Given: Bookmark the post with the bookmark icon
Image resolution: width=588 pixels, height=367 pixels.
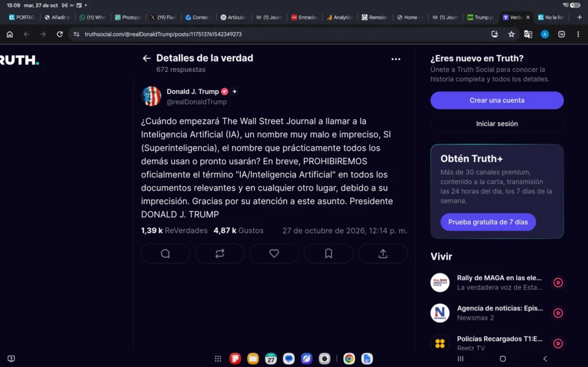Looking at the screenshot, I should (x=328, y=254).
